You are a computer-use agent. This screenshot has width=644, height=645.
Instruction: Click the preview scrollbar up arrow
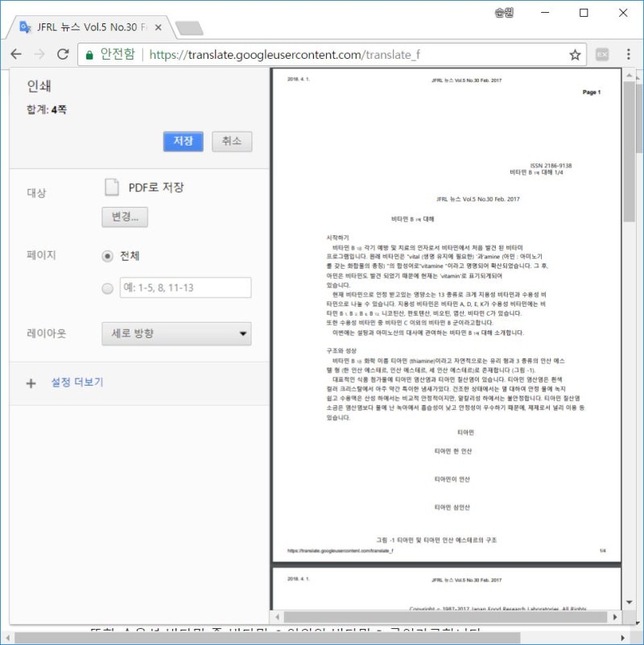pyautogui.click(x=629, y=75)
